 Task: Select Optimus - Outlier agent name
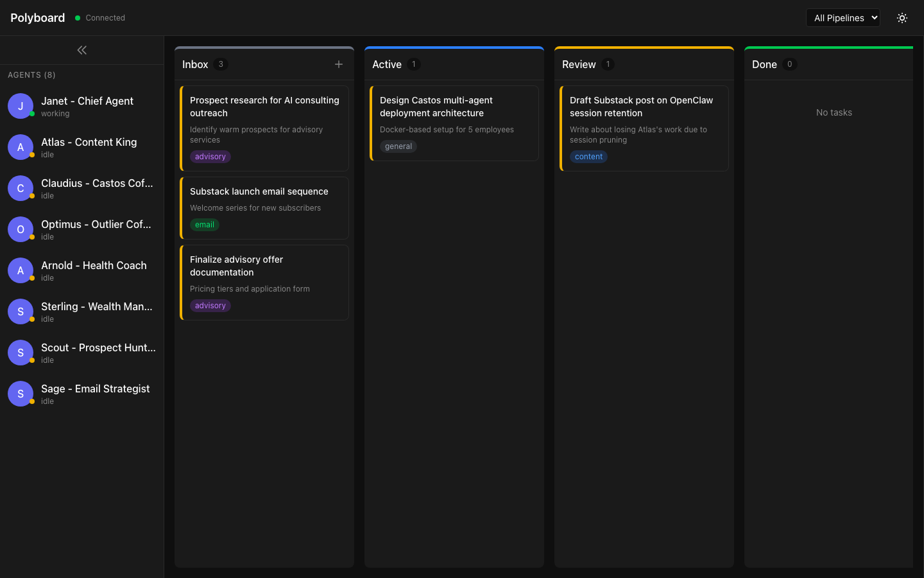tap(96, 224)
